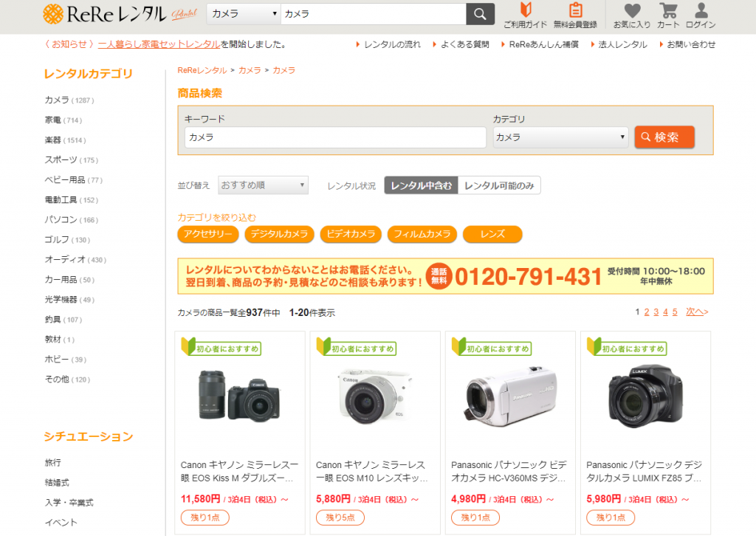Image resolution: width=756 pixels, height=536 pixels.
Task: Choose 入学・卒業式 situation in sidebar
Action: click(69, 503)
